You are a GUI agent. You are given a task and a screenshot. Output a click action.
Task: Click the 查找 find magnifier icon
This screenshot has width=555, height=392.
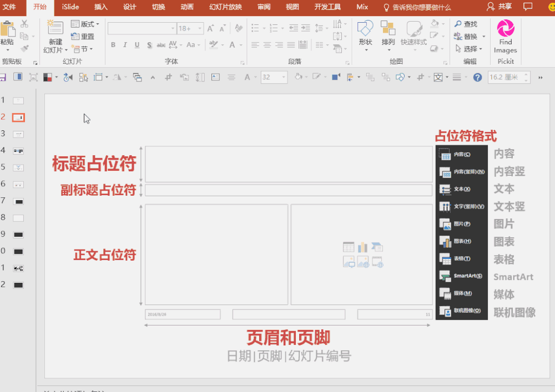pos(458,24)
